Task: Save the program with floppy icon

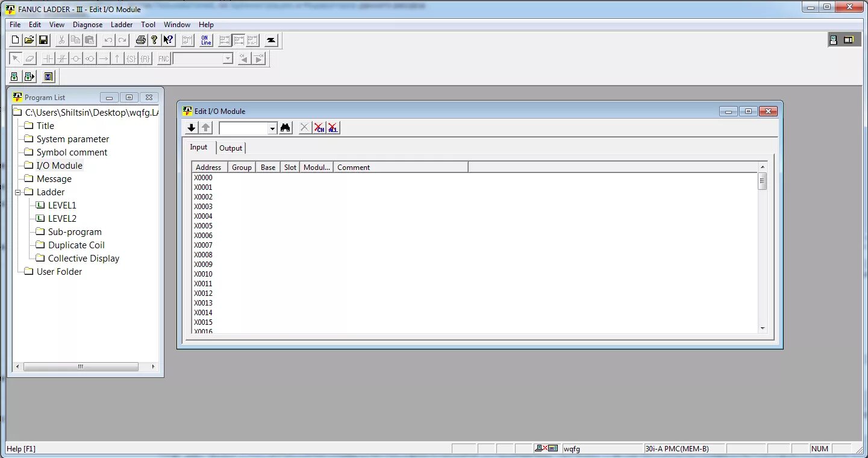Action: pos(43,40)
